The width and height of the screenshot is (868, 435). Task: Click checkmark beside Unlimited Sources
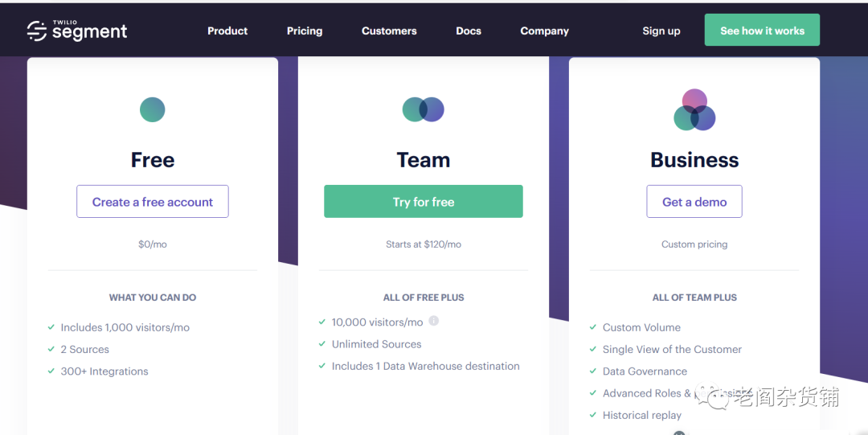(x=322, y=343)
